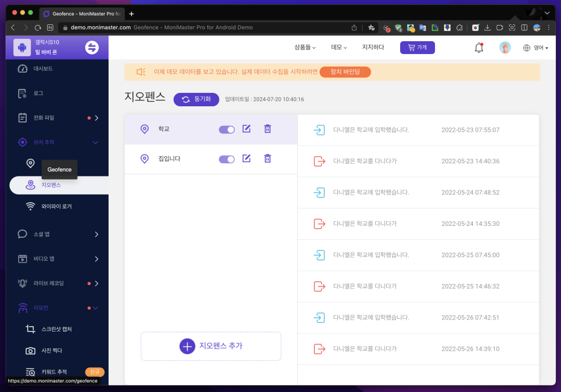This screenshot has height=392, width=561.
Task: Delete the 학교 geofence
Action: pos(268,129)
